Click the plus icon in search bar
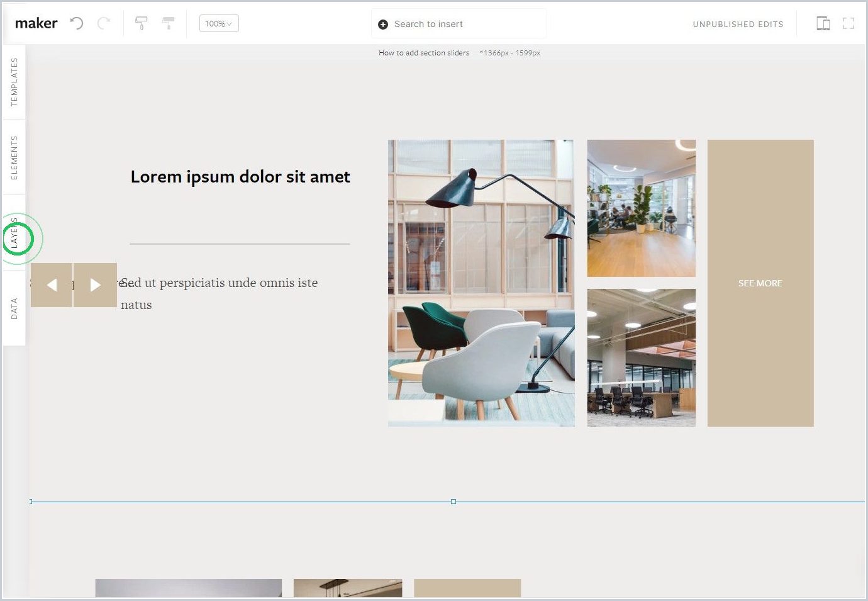Image resolution: width=868 pixels, height=601 pixels. pyautogui.click(x=383, y=25)
